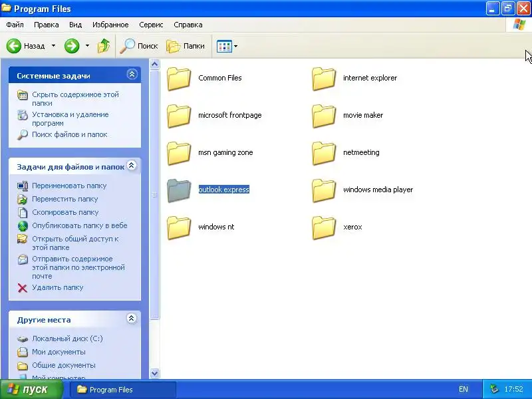Click Переименовать папку task

coord(69,186)
